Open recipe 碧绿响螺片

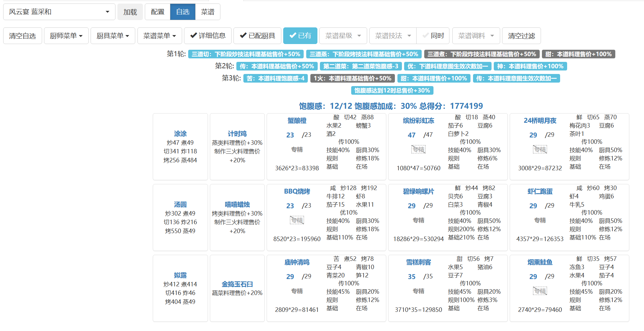point(418,191)
